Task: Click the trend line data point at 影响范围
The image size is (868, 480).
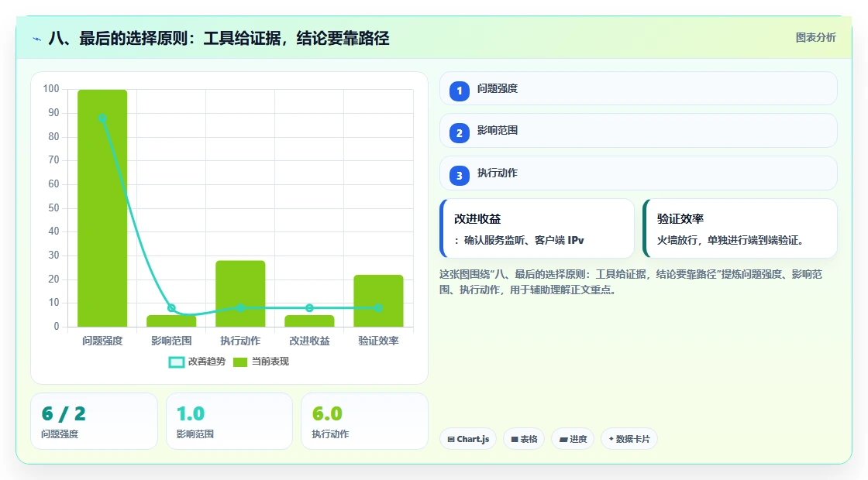Action: [x=171, y=308]
